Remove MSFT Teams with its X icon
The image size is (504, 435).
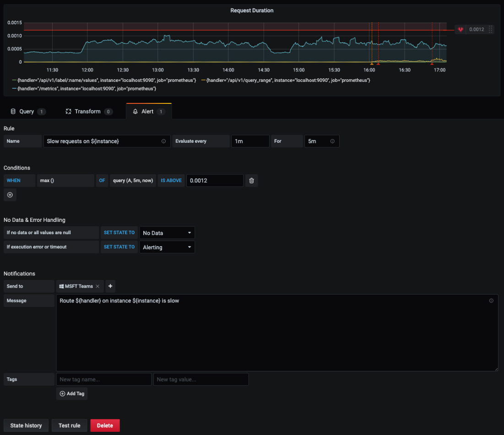97,286
